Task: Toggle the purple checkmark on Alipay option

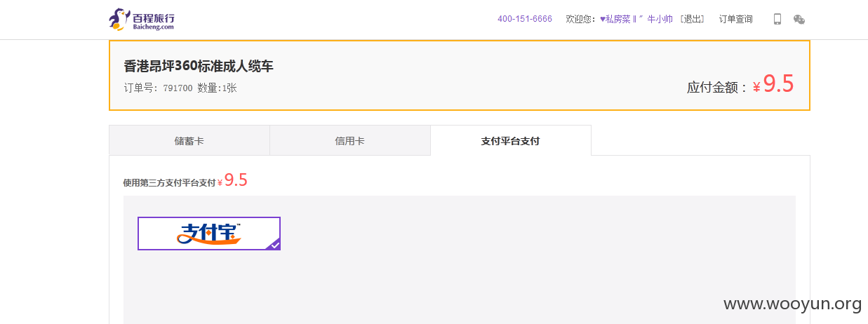Action: [274, 244]
